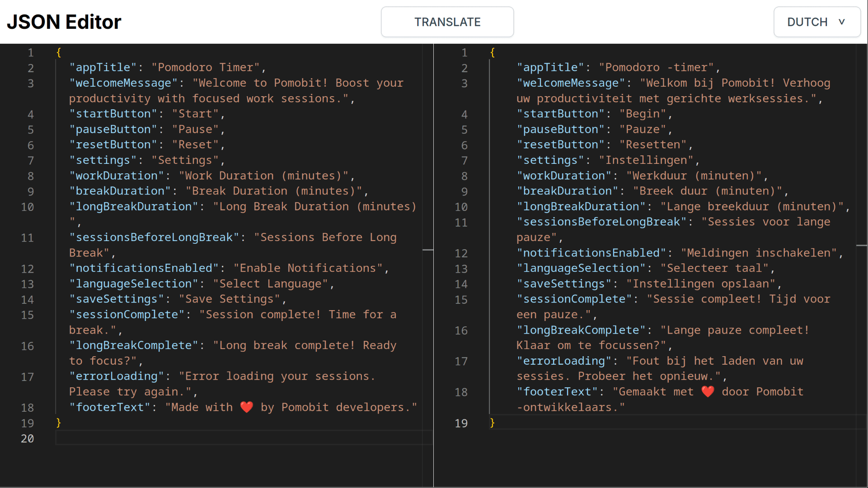The image size is (868, 488).
Task: Click the right editor scrollbar marker
Action: tap(861, 246)
